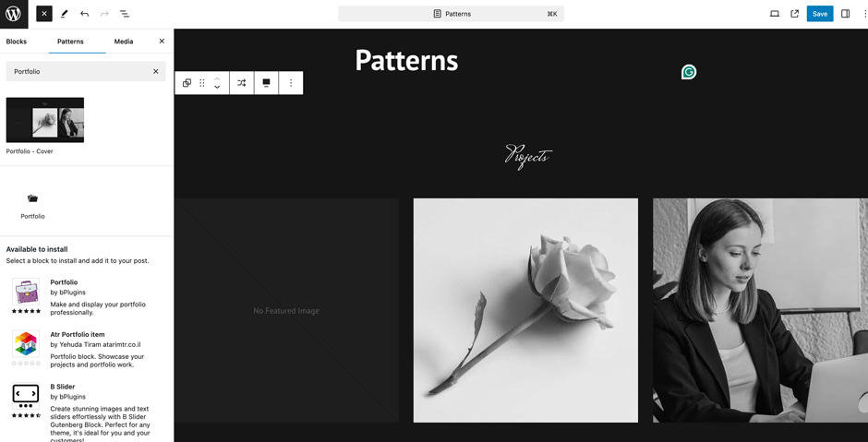This screenshot has height=442, width=868.
Task: Click the Shuffle icon in block toolbar
Action: tap(242, 83)
